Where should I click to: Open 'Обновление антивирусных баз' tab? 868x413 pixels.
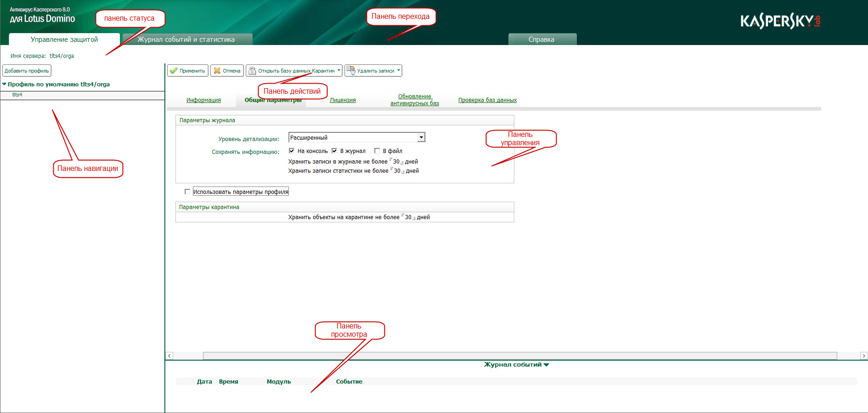click(415, 100)
